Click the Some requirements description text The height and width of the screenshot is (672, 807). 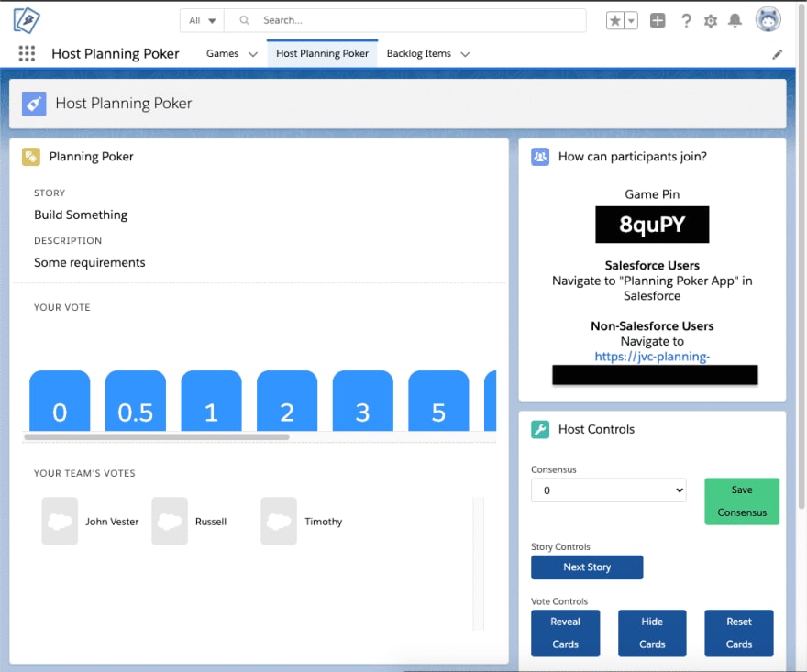click(90, 263)
